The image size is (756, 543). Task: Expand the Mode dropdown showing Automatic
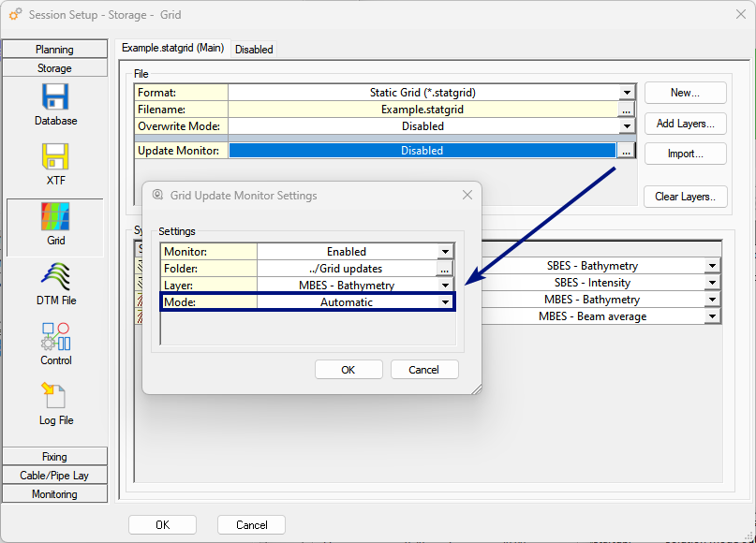click(444, 301)
